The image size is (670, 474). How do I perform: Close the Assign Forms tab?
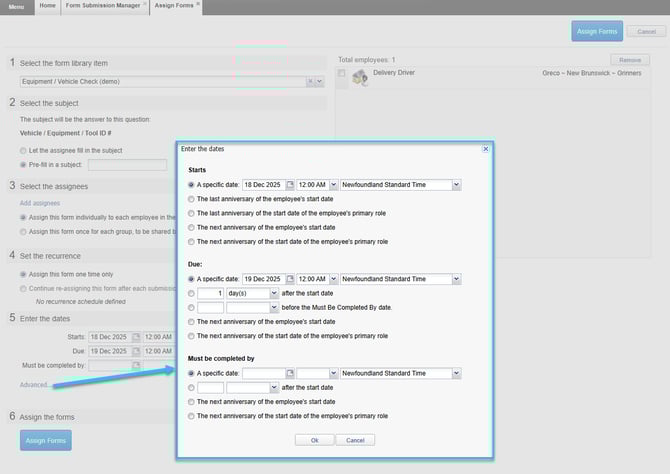[x=198, y=4]
